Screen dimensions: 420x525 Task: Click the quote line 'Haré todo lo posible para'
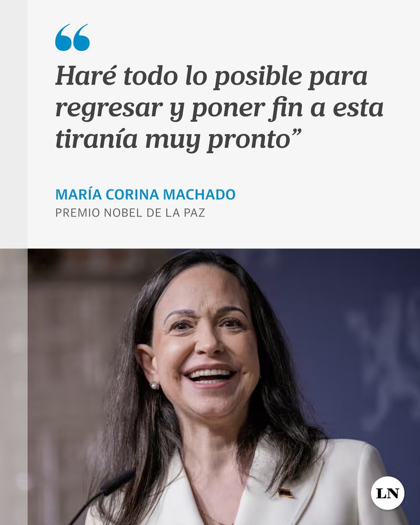point(212,77)
